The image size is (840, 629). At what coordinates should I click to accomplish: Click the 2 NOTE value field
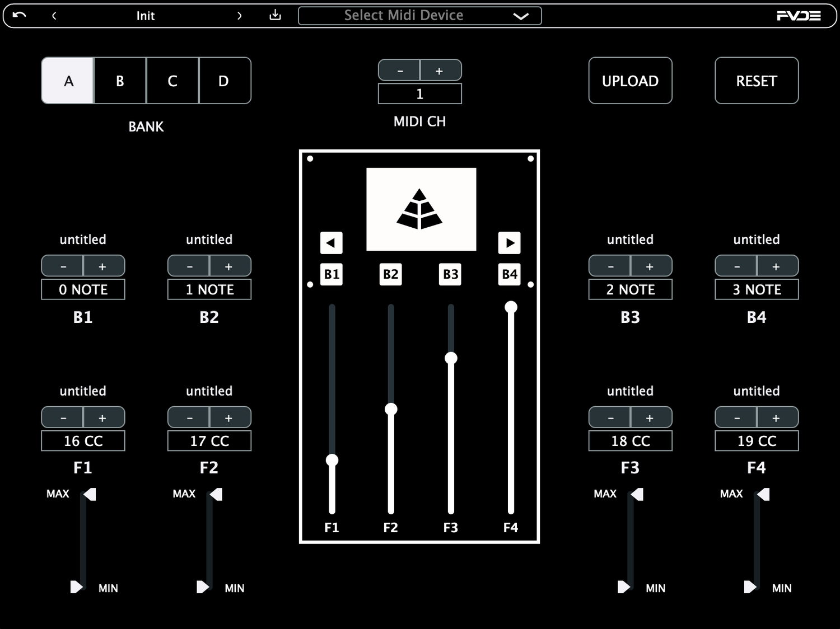(631, 289)
